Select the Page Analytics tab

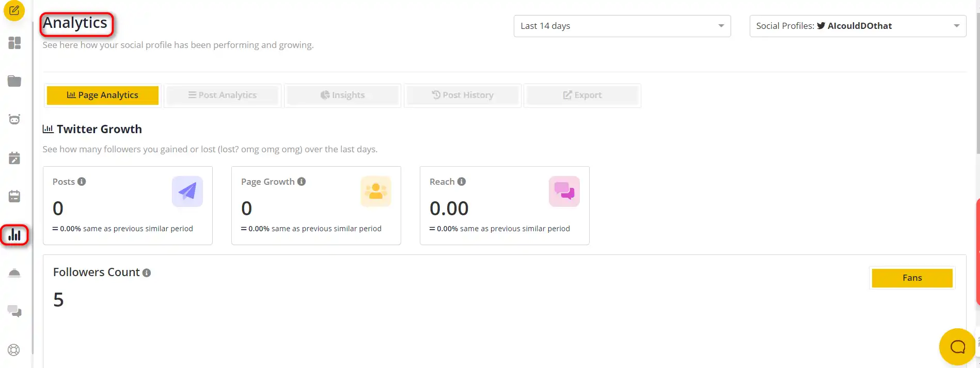(x=103, y=95)
